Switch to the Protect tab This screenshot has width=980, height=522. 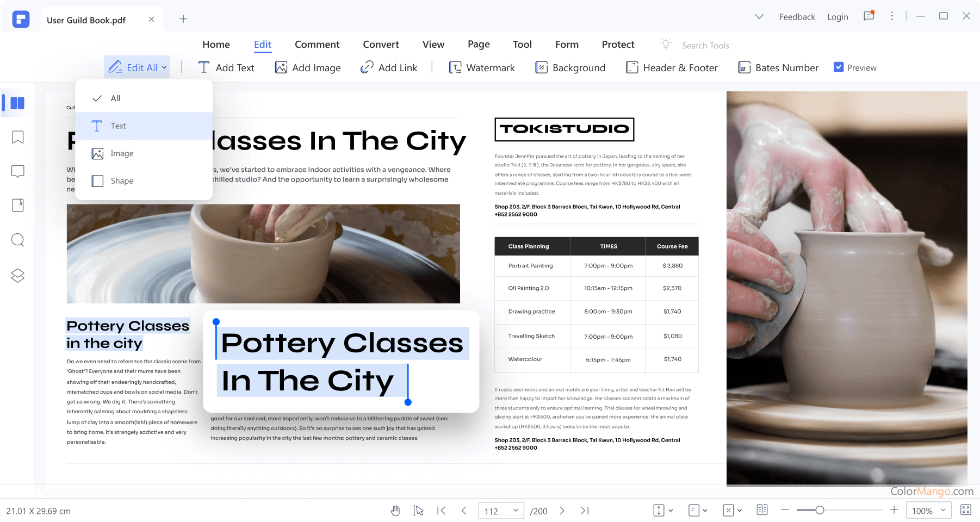pos(618,44)
